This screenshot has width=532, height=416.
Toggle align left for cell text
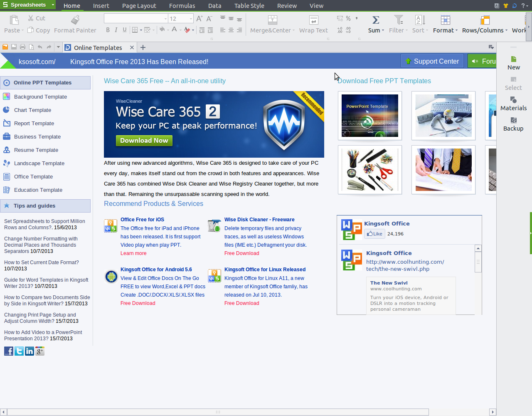click(222, 30)
